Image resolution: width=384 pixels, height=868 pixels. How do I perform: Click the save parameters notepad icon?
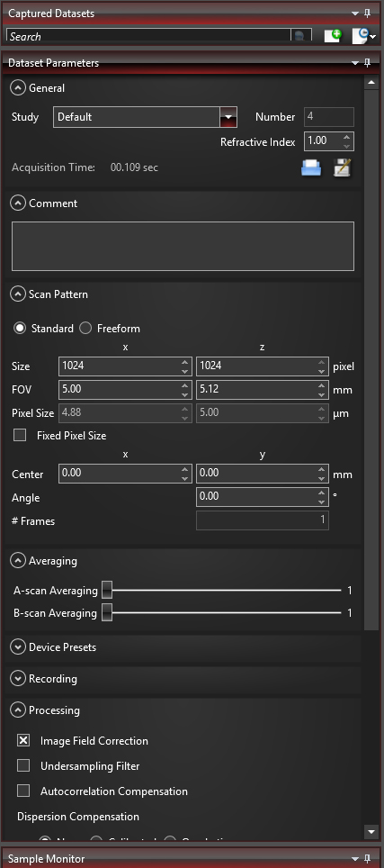pyautogui.click(x=343, y=167)
